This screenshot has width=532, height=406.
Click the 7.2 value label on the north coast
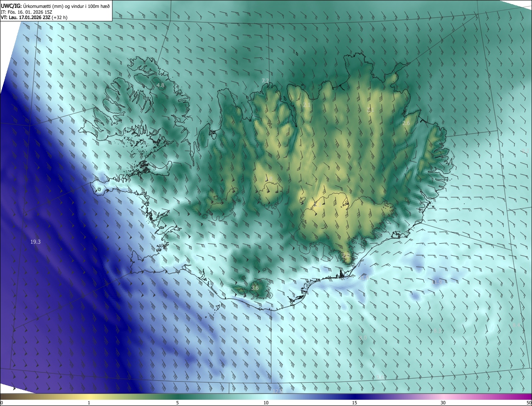tap(265, 80)
